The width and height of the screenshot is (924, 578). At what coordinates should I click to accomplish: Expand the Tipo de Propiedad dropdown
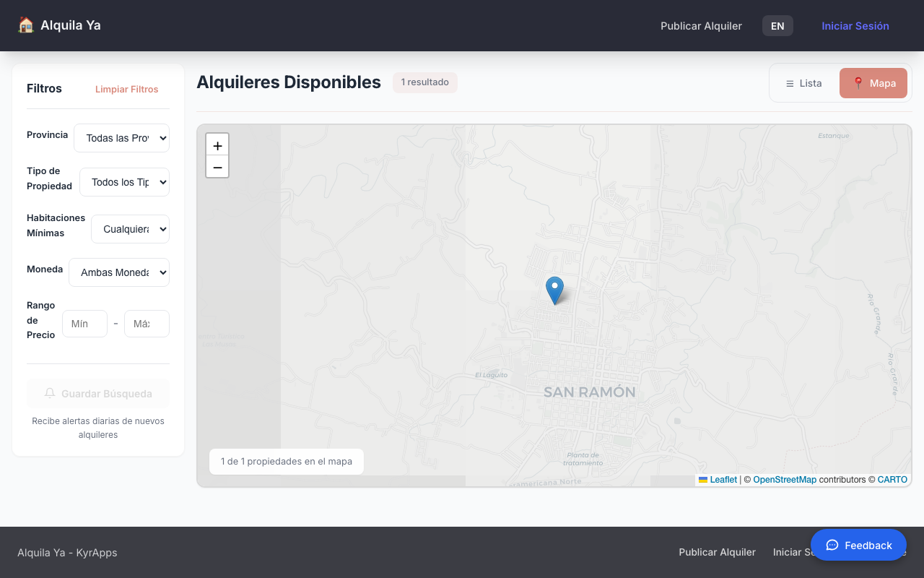coord(124,182)
